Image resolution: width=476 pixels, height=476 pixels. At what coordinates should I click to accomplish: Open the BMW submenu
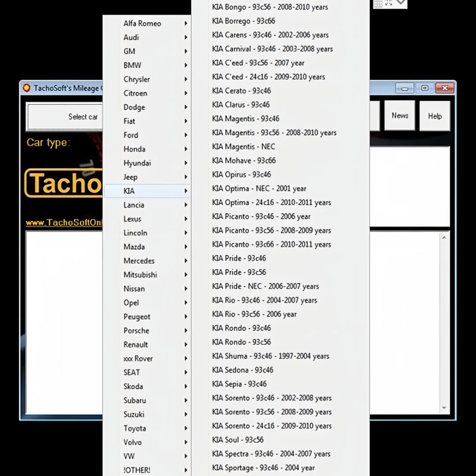[147, 65]
